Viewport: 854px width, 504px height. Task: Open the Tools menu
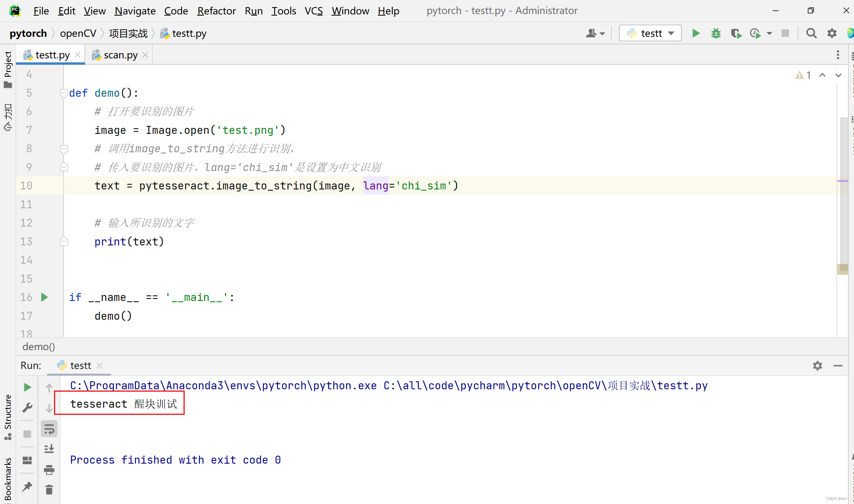(x=283, y=11)
